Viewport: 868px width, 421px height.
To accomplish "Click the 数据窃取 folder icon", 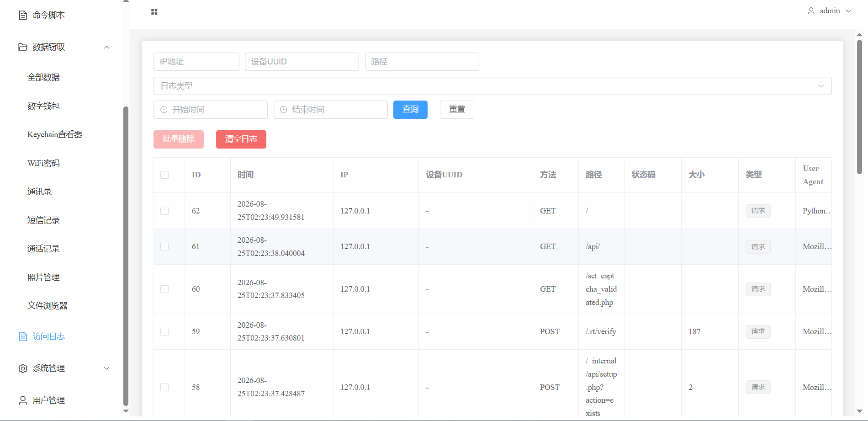I will (x=23, y=48).
